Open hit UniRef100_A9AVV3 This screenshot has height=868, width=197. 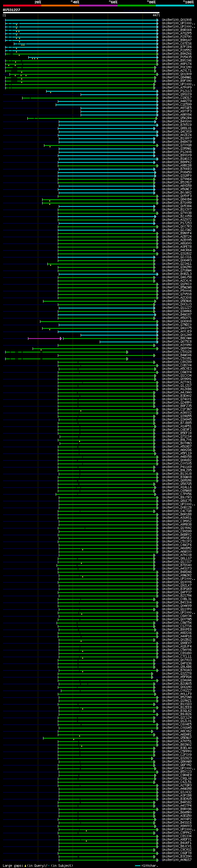(176, 826)
